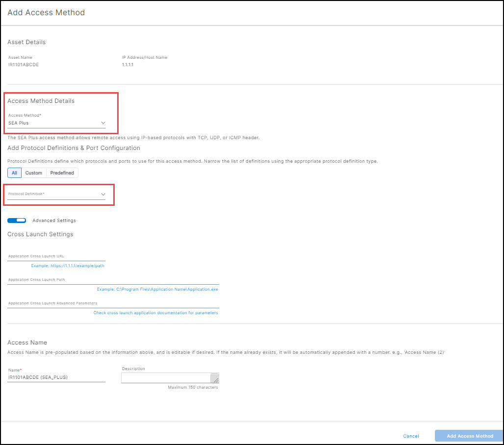504x445 pixels.
Task: Click the Cross Launch Advanced Parameters field
Action: (x=113, y=303)
